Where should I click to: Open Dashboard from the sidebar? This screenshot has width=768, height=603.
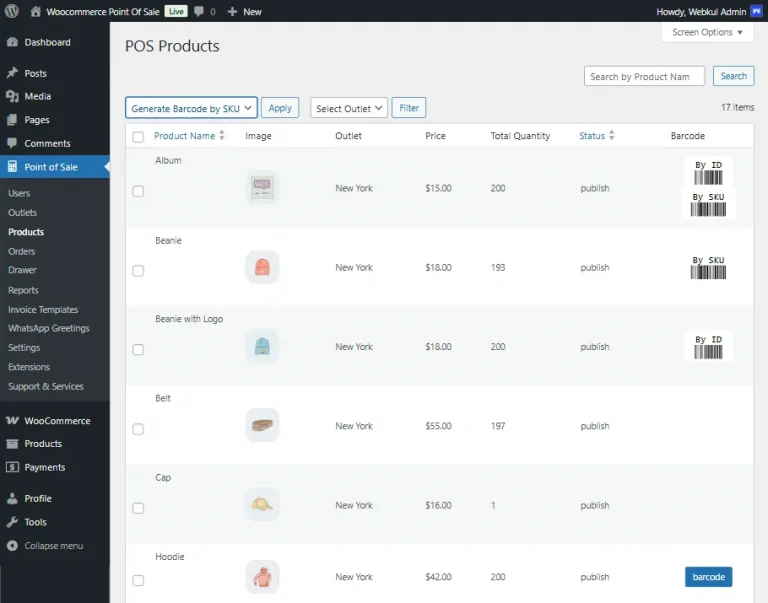47,42
